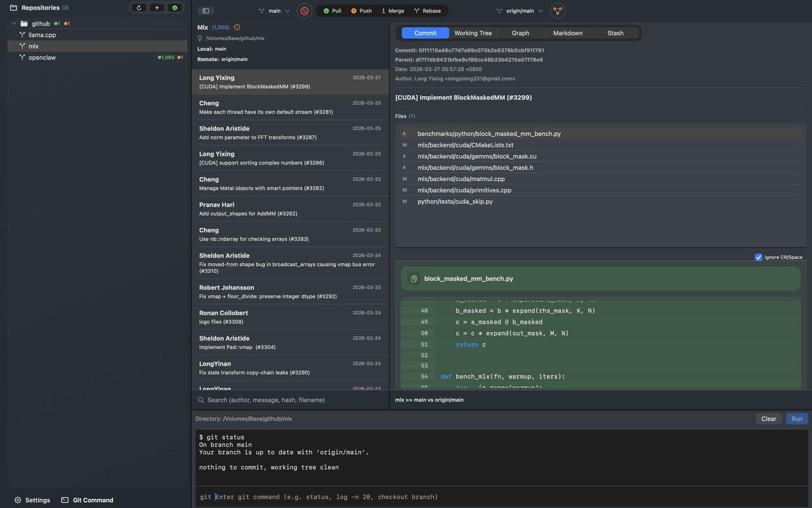This screenshot has width=812, height=508.
Task: Click the red branch swap icon
Action: pyautogui.click(x=304, y=11)
